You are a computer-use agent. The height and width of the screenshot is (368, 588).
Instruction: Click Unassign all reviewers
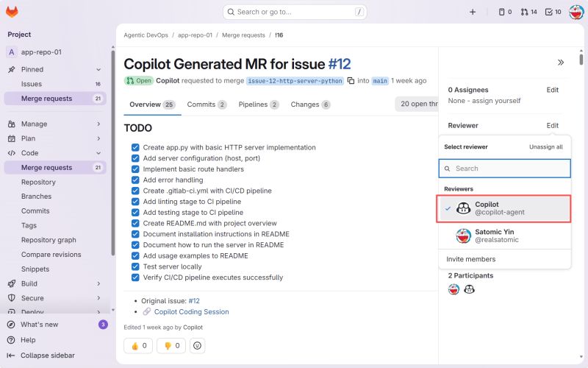tap(545, 146)
